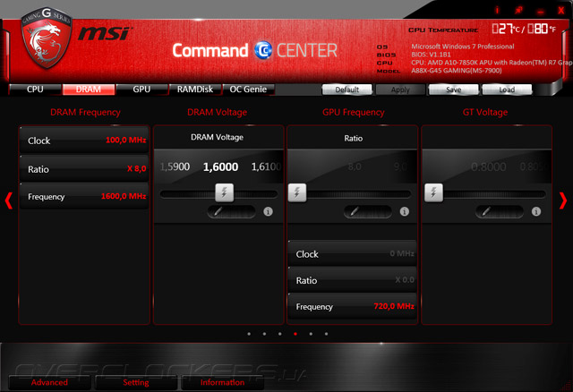Close the Command Center window

(x=561, y=10)
